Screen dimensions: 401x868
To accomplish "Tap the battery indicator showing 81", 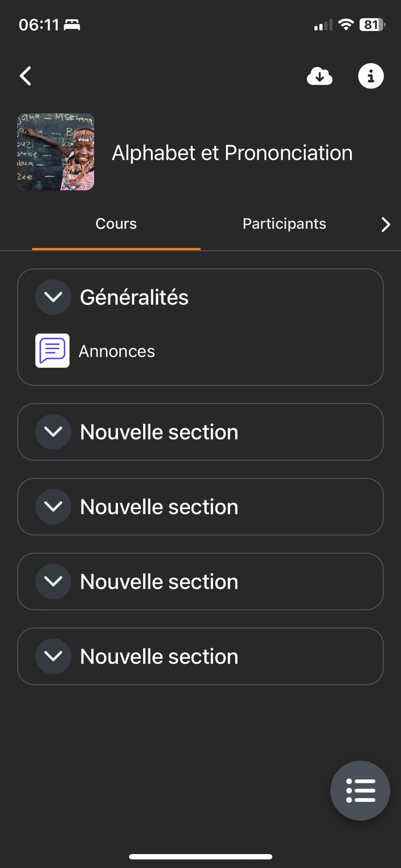I will pyautogui.click(x=372, y=25).
